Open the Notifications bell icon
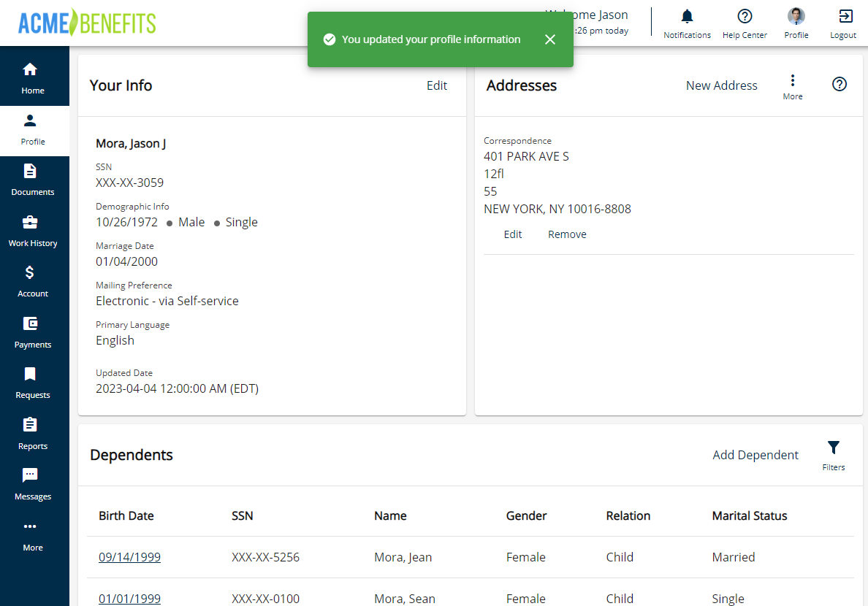 click(687, 17)
